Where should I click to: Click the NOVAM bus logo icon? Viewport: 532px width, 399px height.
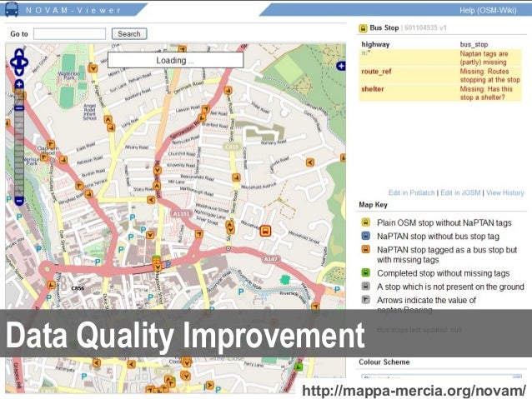[12, 9]
